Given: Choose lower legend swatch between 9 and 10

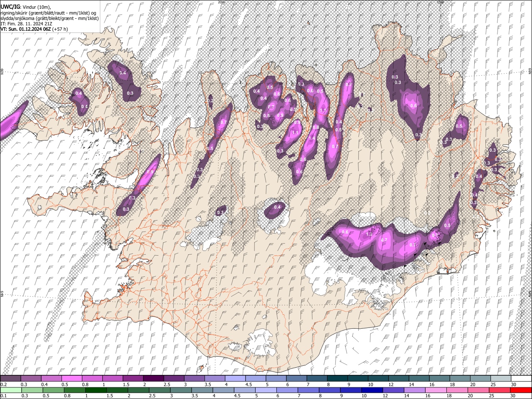Looking at the screenshot, I should (350, 390).
